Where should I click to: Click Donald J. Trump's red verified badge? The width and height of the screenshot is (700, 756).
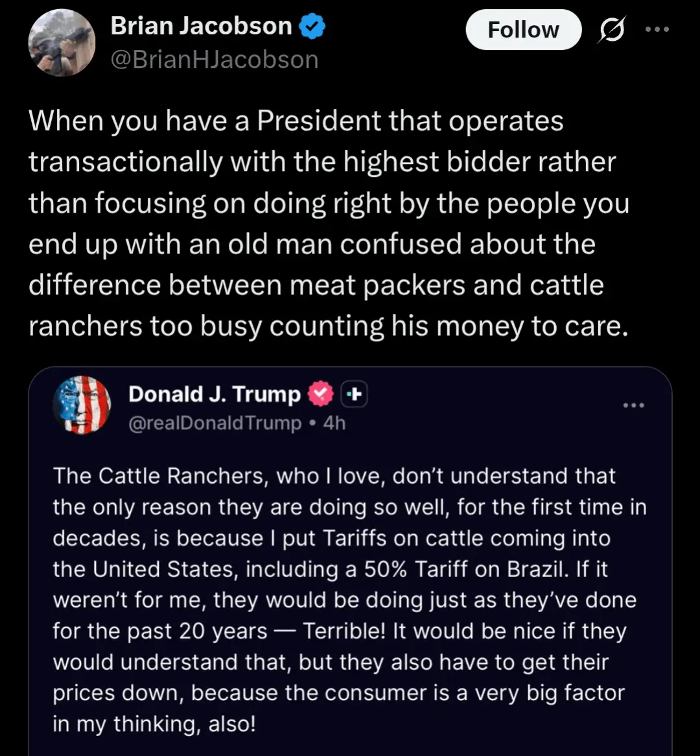[x=320, y=394]
